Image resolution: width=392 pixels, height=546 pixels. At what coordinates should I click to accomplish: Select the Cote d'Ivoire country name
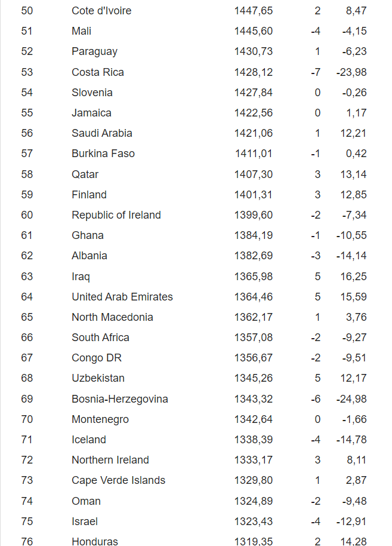click(101, 11)
